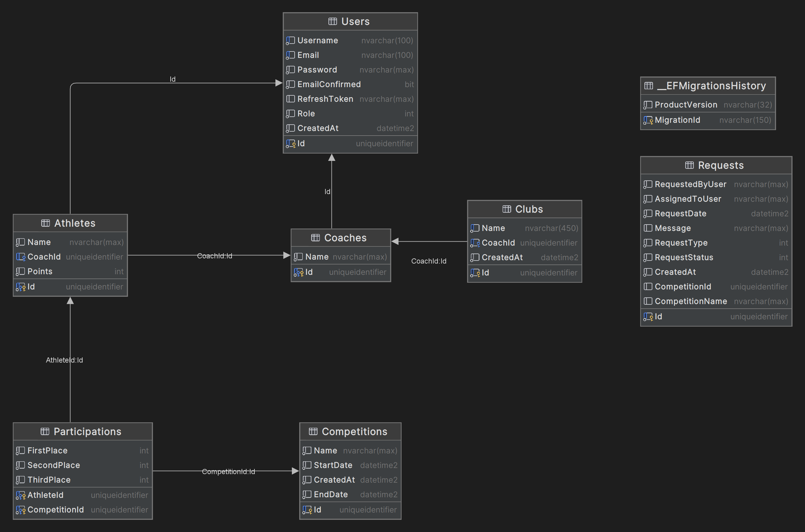Click the table icon beside Requests title
The image size is (805, 532).
pyautogui.click(x=689, y=165)
